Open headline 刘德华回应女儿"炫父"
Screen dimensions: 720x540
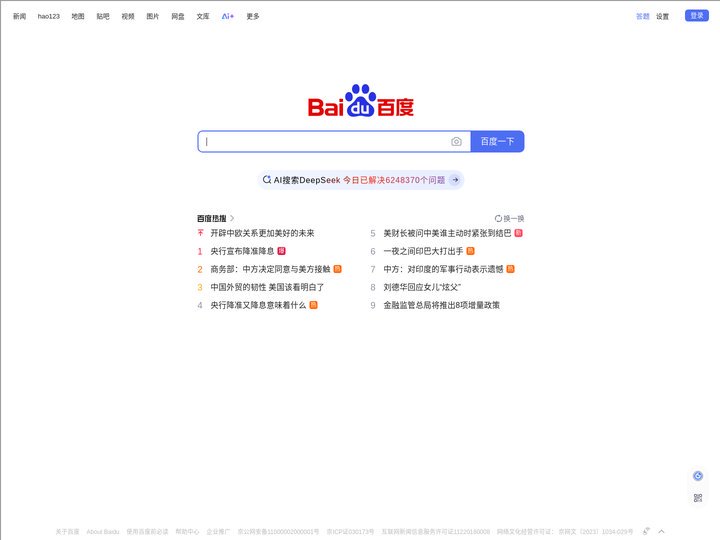[x=422, y=287]
